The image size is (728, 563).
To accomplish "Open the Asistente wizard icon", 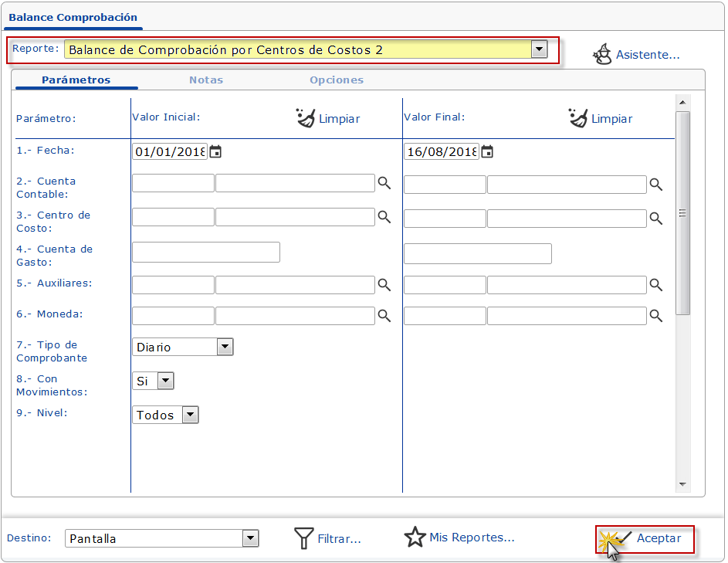I will pyautogui.click(x=602, y=54).
